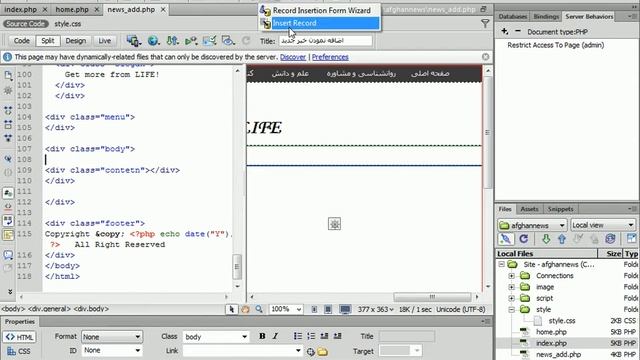
Task: Close the info bar with X icon
Action: pyautogui.click(x=485, y=57)
